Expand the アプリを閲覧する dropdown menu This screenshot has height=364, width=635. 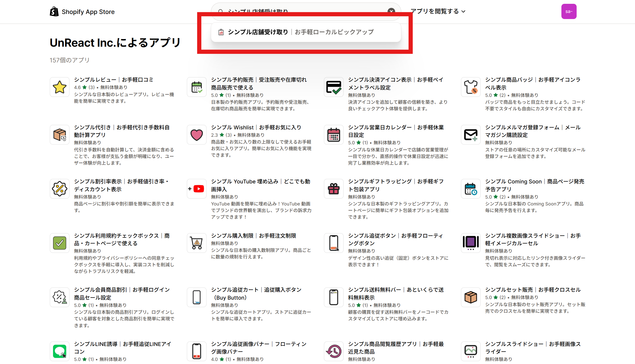pyautogui.click(x=438, y=11)
